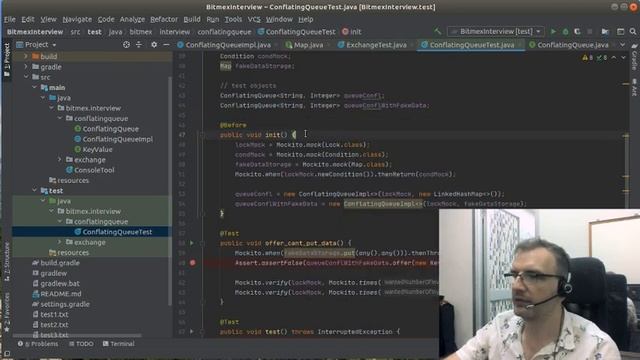
Task: Toggle Project tool window side button
Action: pyautogui.click(x=7, y=59)
